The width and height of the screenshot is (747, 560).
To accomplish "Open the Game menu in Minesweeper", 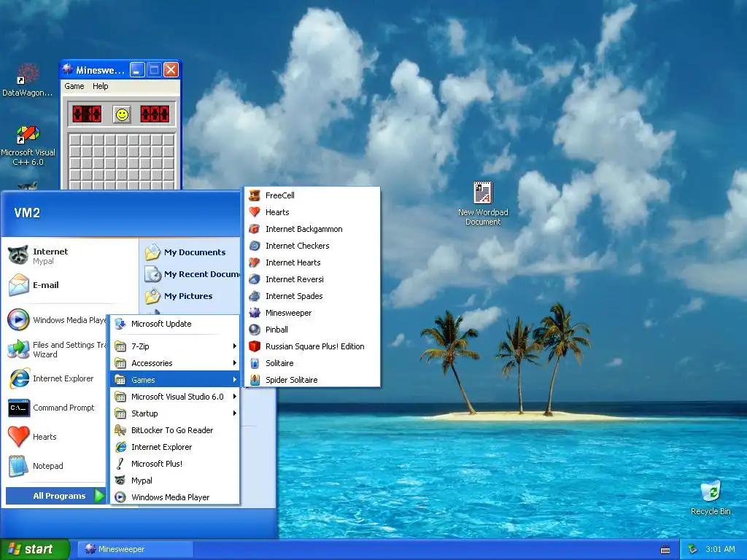I will point(74,86).
